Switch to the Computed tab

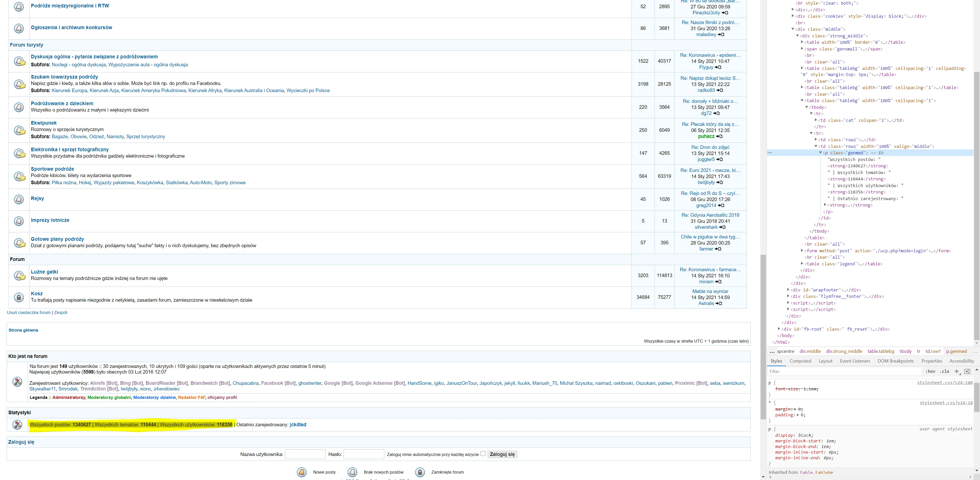800,361
